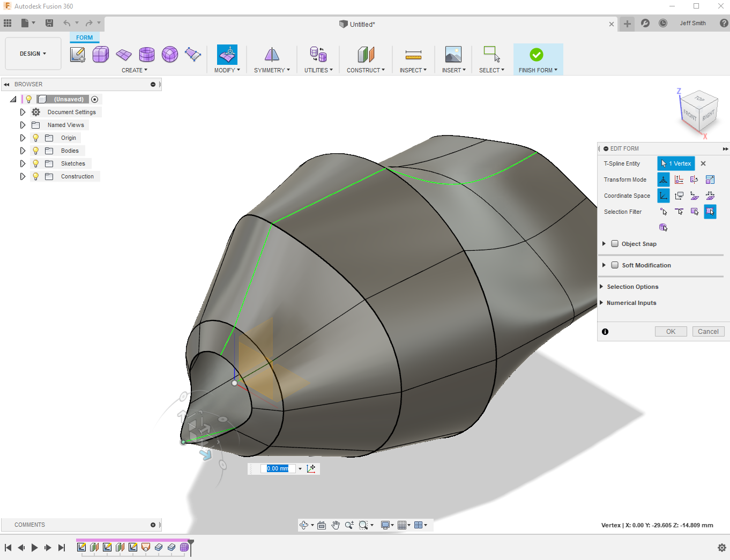Toggle visibility of Bodies folder

pyautogui.click(x=36, y=151)
